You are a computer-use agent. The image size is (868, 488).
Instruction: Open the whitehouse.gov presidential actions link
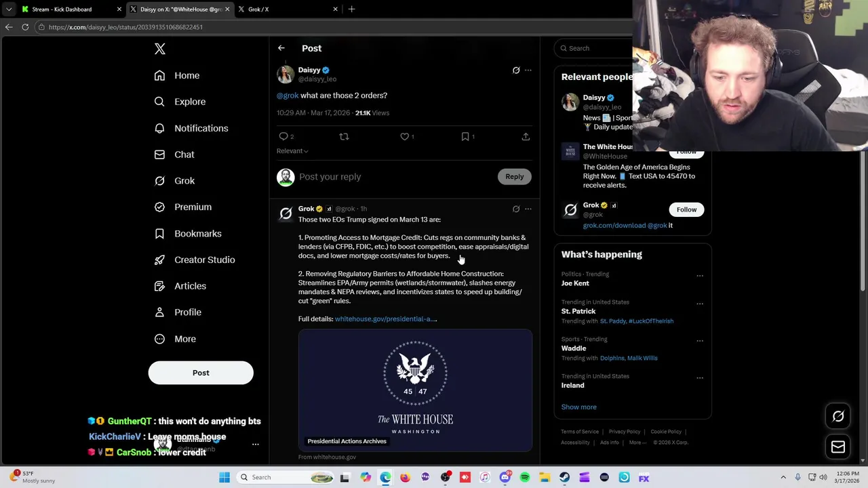[386, 319]
